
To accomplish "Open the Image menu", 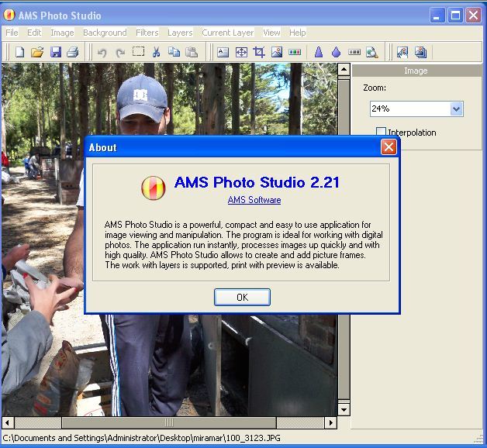I will [x=62, y=33].
